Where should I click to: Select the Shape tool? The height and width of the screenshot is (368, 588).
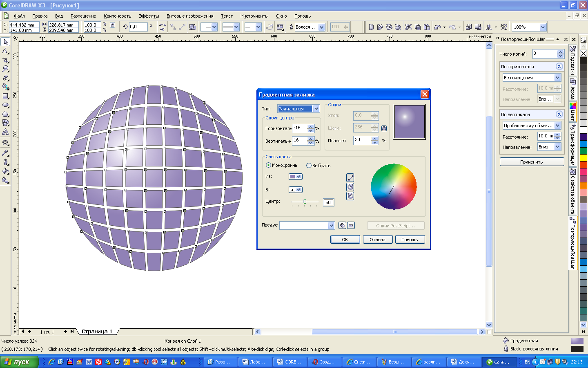pos(5,51)
